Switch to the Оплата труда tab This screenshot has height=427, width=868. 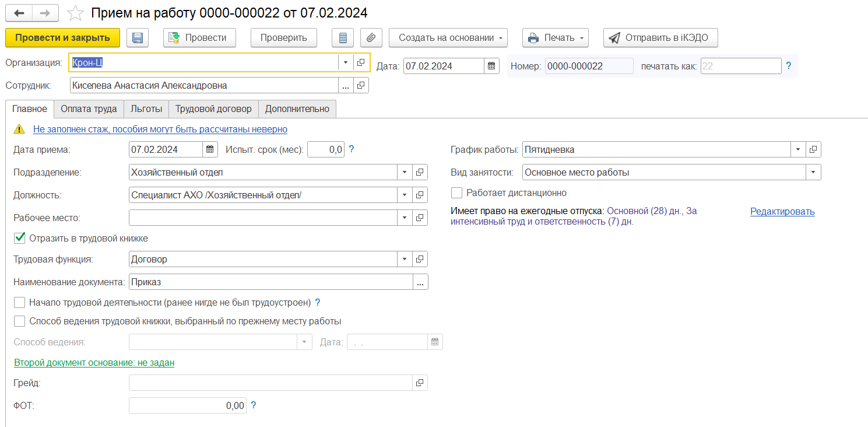(89, 108)
